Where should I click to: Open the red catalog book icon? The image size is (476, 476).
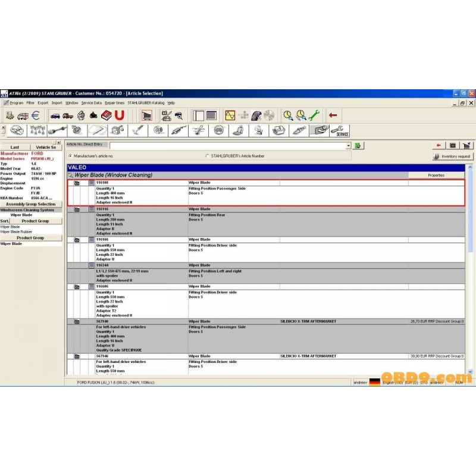pyautogui.click(x=107, y=115)
